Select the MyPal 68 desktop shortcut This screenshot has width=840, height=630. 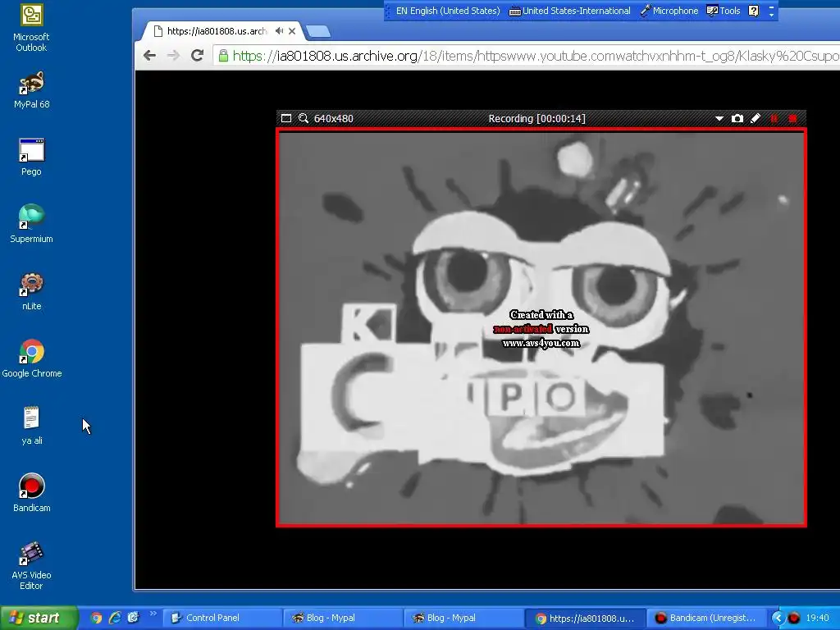point(31,90)
